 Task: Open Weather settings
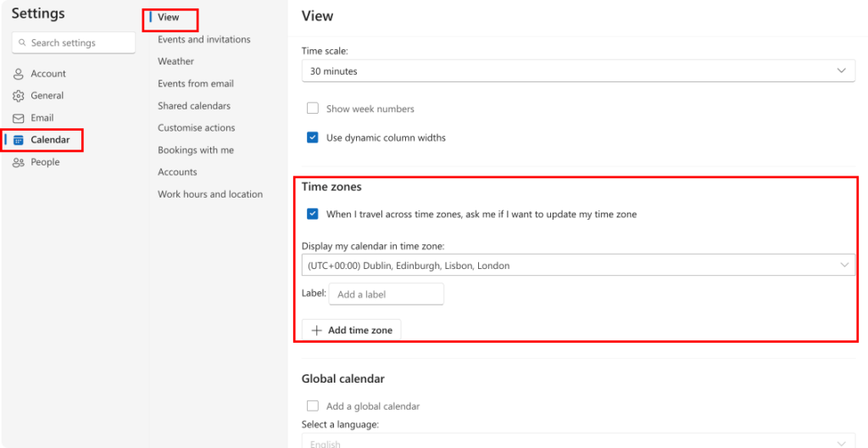175,61
